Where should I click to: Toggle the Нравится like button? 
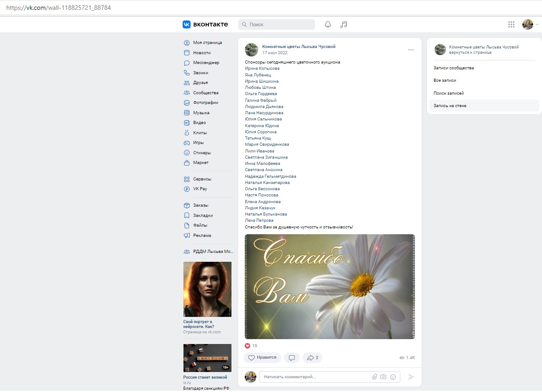262,358
